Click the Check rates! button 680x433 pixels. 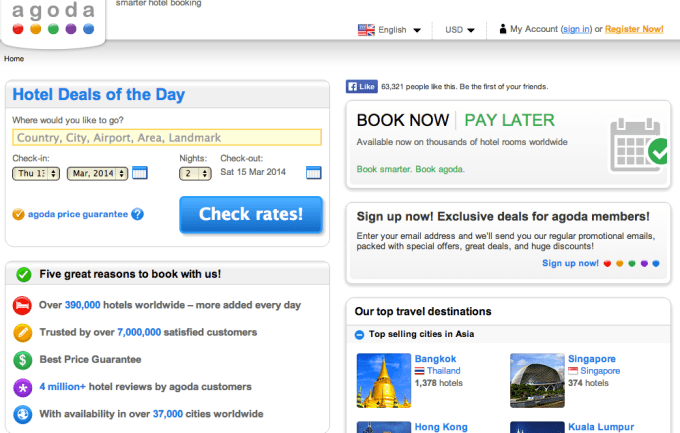click(251, 214)
